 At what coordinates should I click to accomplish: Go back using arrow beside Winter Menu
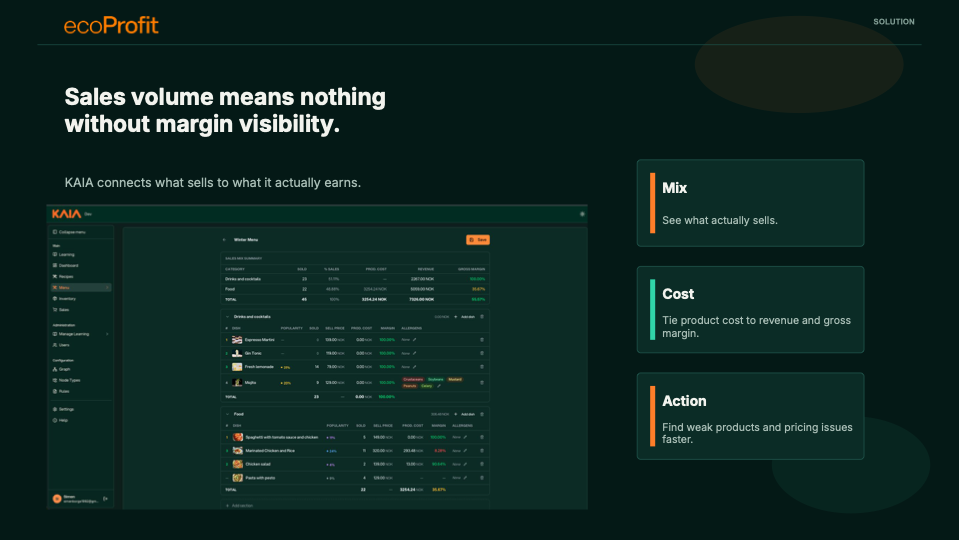224,240
